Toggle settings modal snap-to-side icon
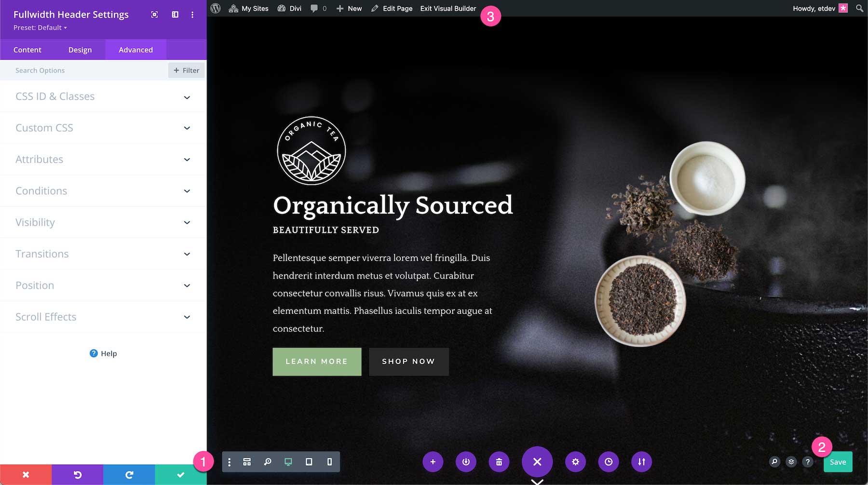 tap(175, 14)
